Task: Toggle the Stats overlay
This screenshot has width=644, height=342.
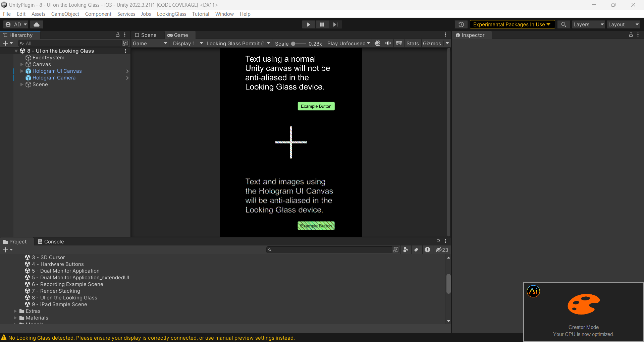Action: (x=412, y=44)
